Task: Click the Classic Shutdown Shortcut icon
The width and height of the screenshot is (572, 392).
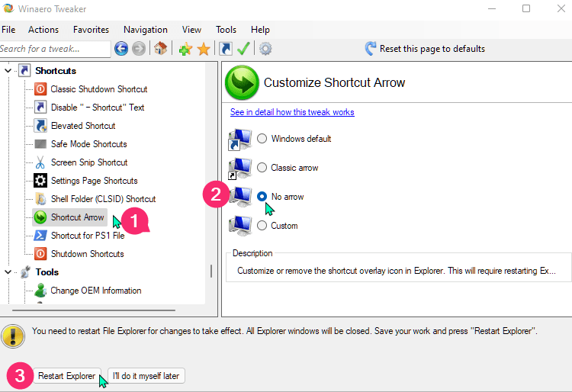Action: click(40, 89)
